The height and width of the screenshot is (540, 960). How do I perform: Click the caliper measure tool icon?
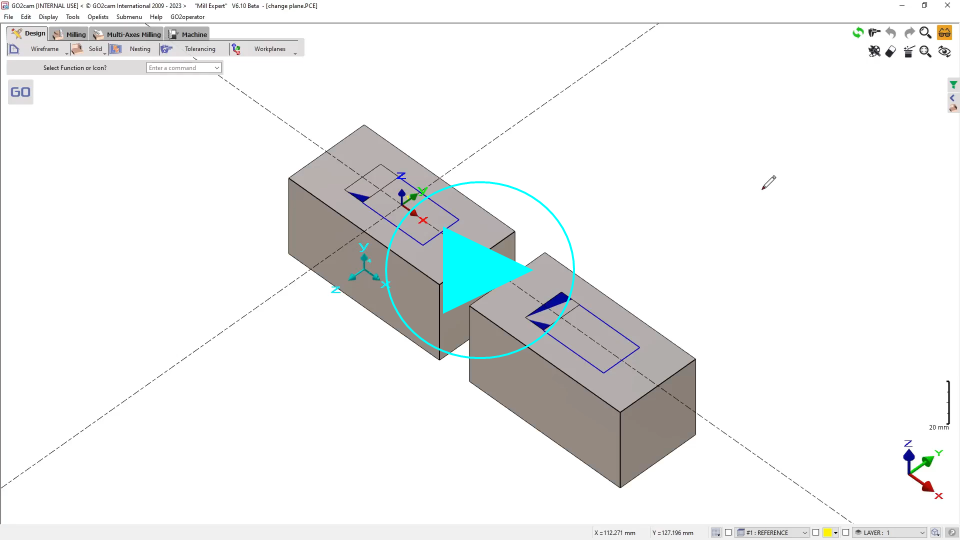point(874,33)
